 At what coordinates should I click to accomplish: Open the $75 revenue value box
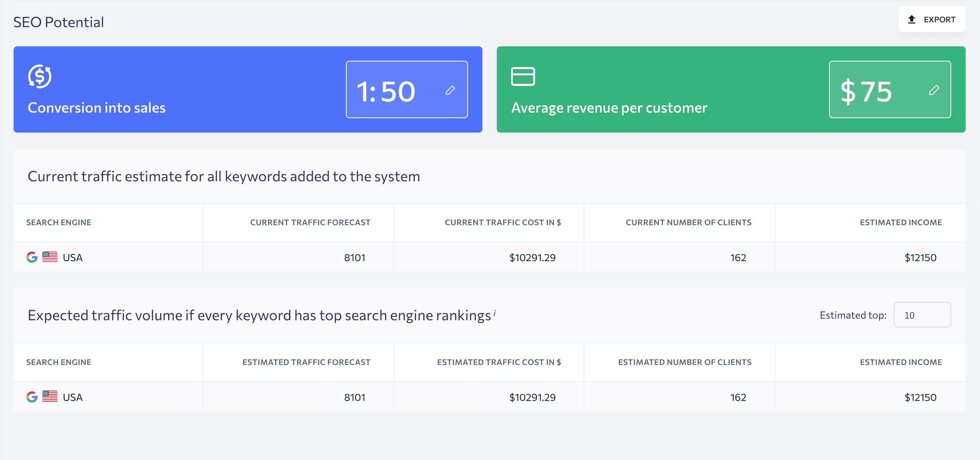890,89
